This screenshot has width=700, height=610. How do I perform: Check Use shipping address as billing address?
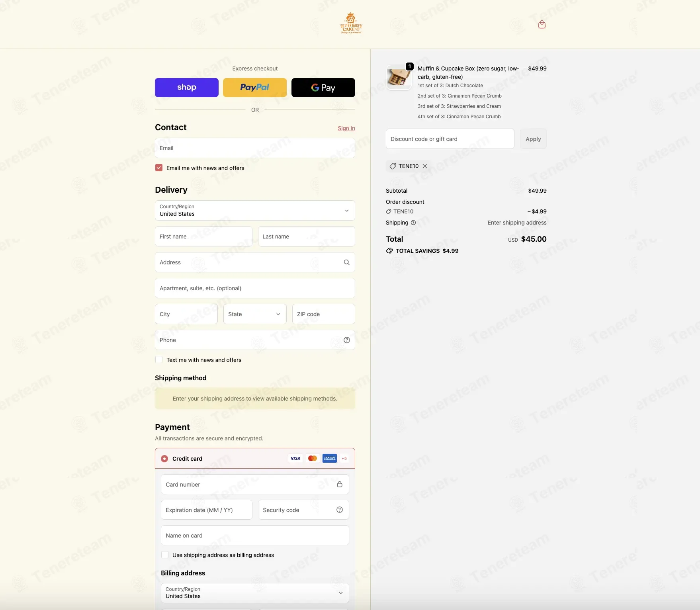pos(165,555)
